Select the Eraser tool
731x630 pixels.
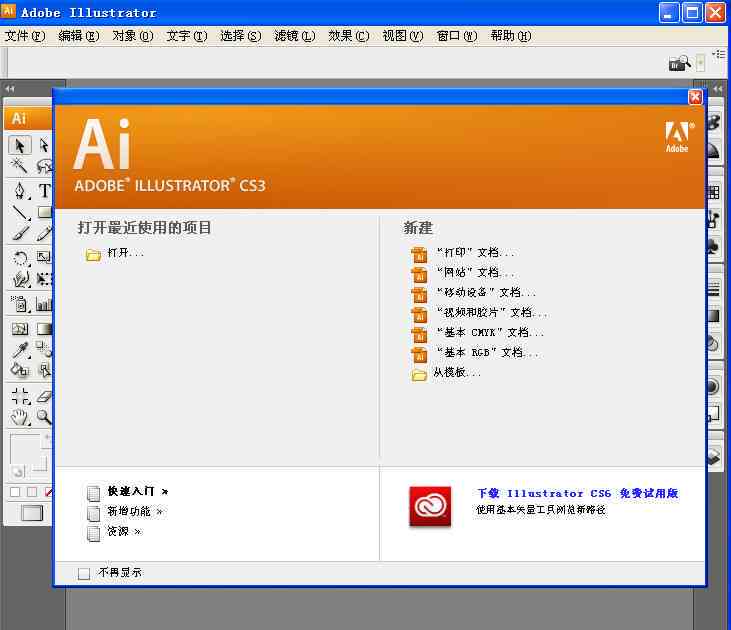(44, 396)
